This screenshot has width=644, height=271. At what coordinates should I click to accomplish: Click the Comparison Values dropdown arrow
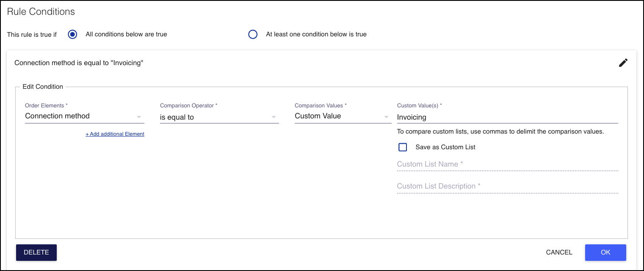pos(386,117)
